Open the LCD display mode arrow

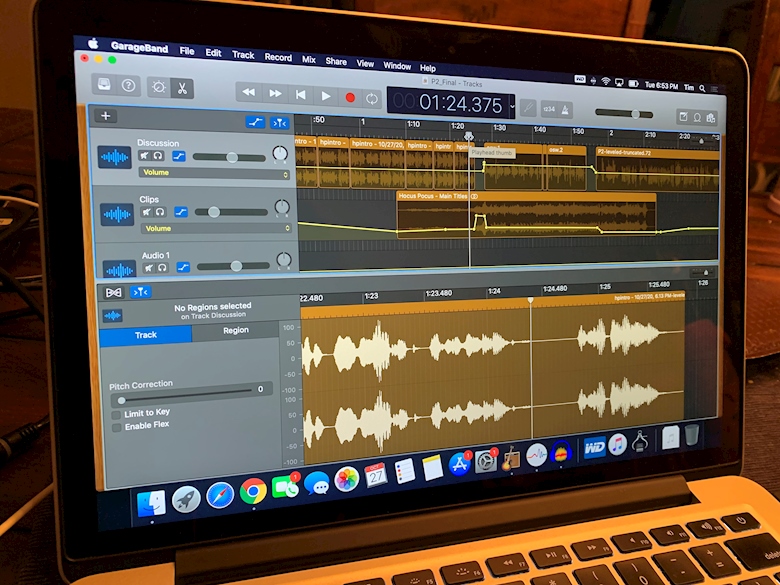pyautogui.click(x=512, y=106)
